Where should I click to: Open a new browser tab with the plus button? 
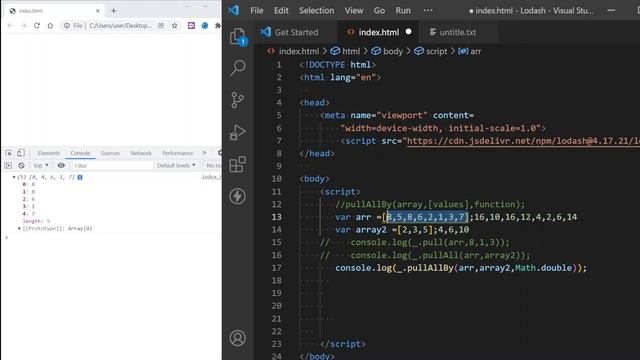click(x=113, y=11)
